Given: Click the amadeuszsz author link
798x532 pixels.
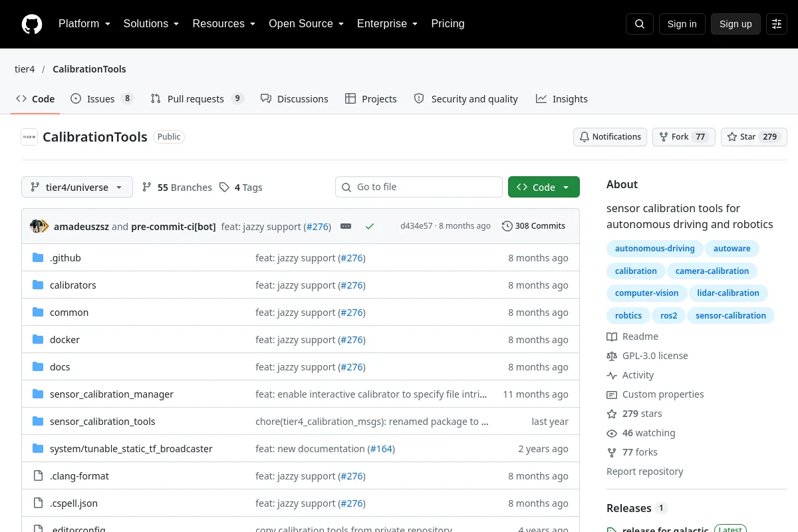Looking at the screenshot, I should [x=81, y=226].
